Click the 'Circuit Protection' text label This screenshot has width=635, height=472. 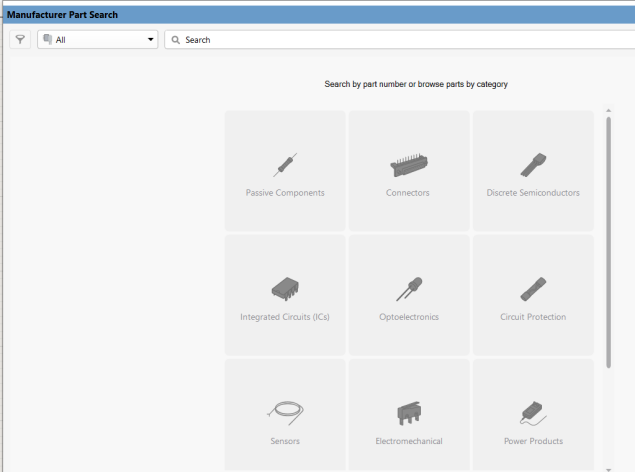pyautogui.click(x=533, y=317)
